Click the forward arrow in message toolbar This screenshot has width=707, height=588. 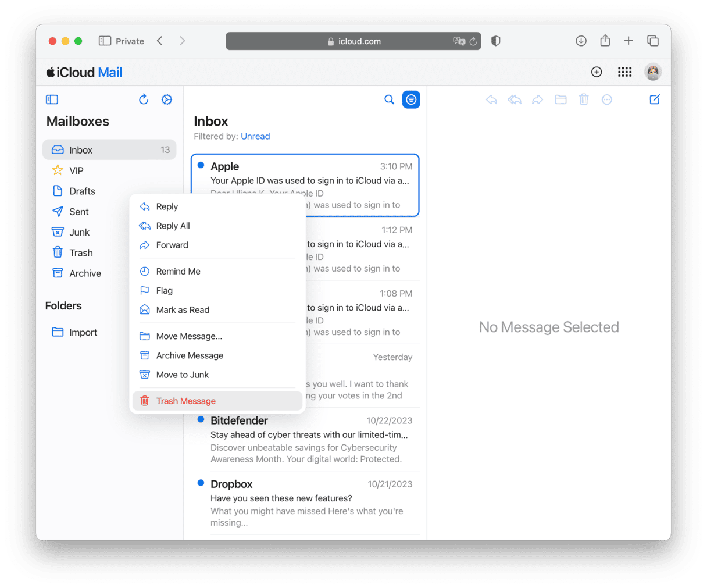[538, 99]
